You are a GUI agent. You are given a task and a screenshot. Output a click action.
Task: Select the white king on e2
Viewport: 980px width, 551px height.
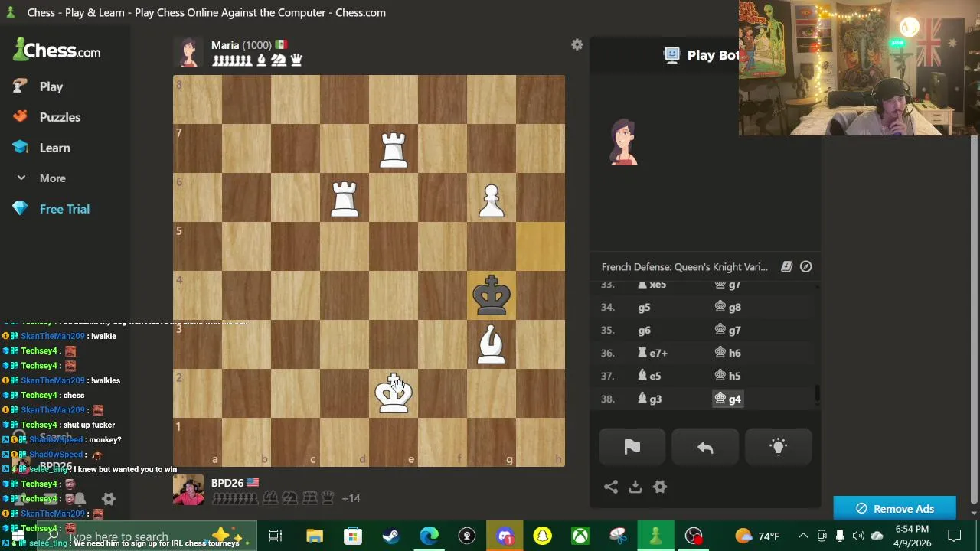click(394, 393)
